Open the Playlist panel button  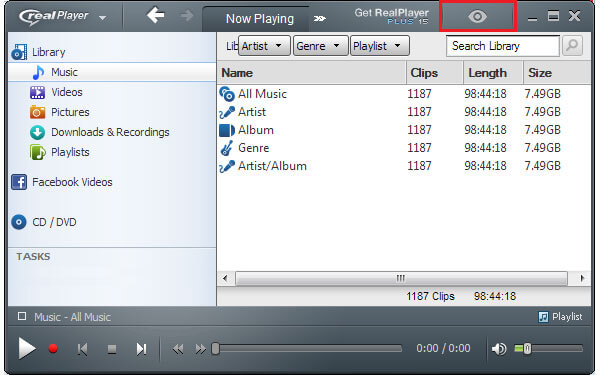point(560,317)
